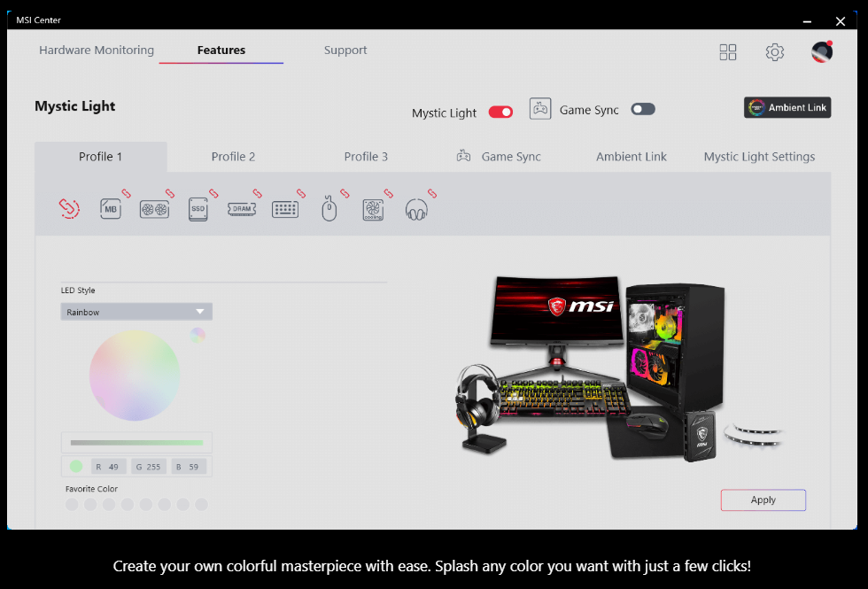Select the mouse device icon
This screenshot has height=589, width=868.
point(329,209)
